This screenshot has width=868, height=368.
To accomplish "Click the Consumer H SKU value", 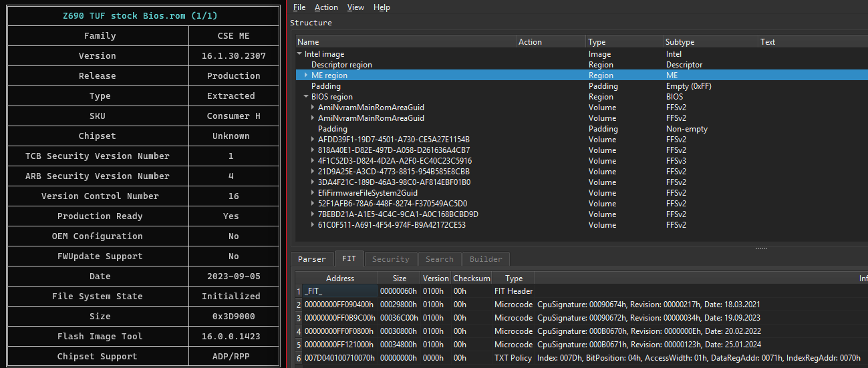I will tap(233, 116).
